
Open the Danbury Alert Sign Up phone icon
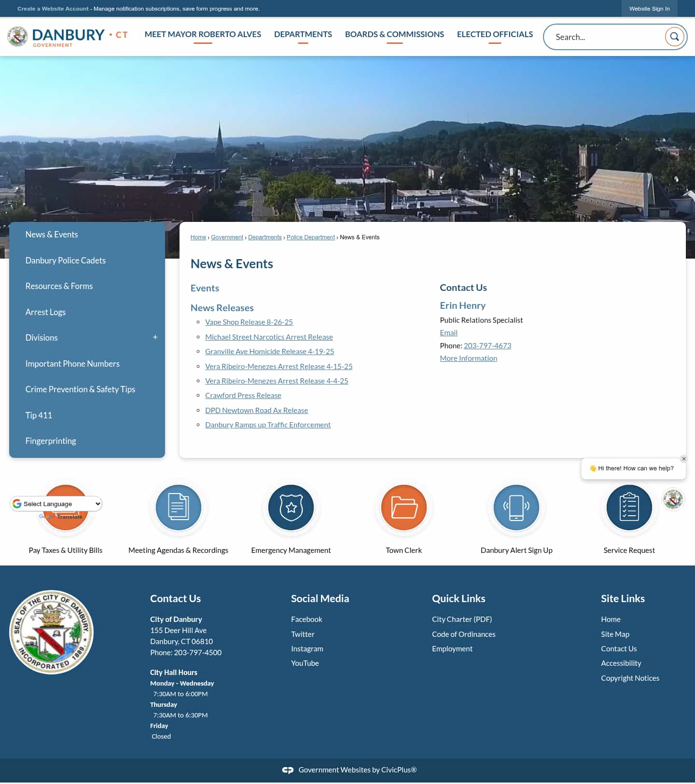516,508
